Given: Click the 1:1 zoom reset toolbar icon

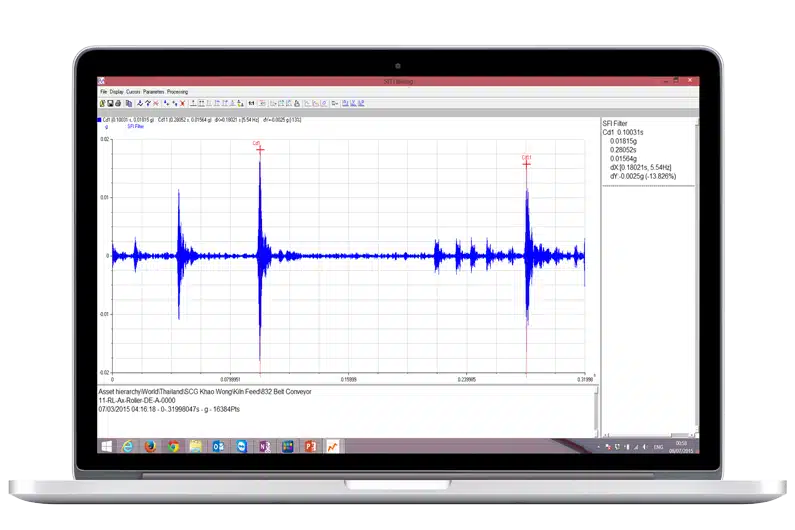Looking at the screenshot, I should [x=251, y=102].
